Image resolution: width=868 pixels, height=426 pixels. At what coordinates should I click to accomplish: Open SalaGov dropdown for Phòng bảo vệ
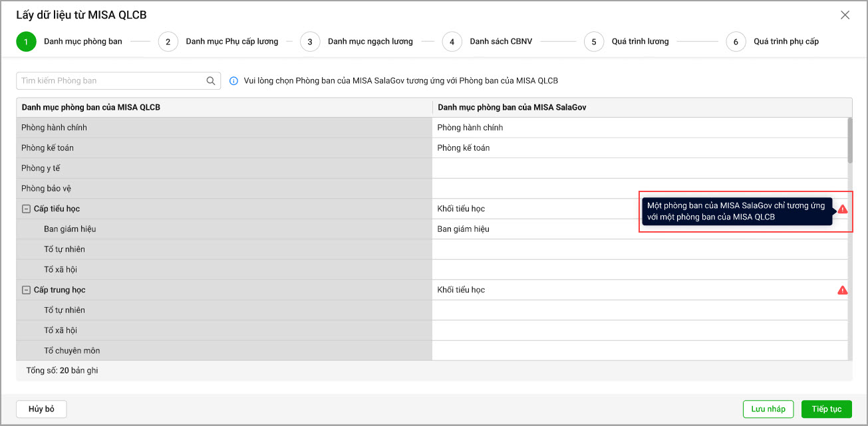pos(639,189)
